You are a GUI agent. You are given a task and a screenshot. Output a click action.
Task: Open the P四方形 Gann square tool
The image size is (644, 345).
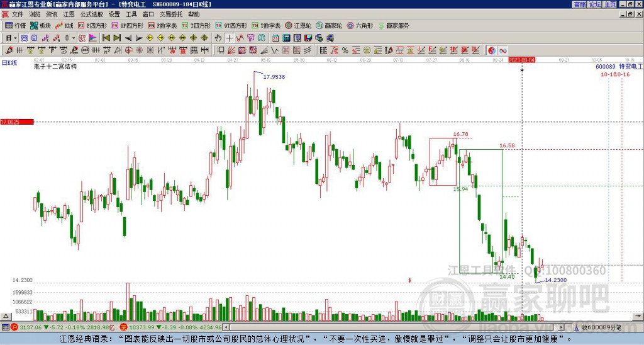point(92,25)
